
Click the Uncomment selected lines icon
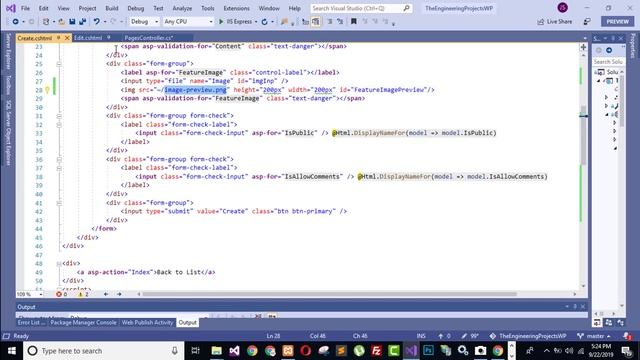point(340,21)
